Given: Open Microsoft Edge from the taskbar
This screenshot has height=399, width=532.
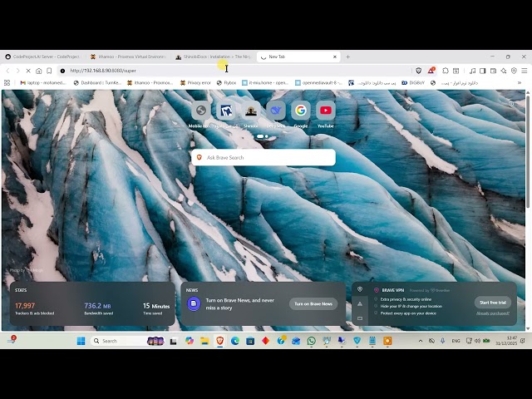Looking at the screenshot, I should click(x=234, y=341).
